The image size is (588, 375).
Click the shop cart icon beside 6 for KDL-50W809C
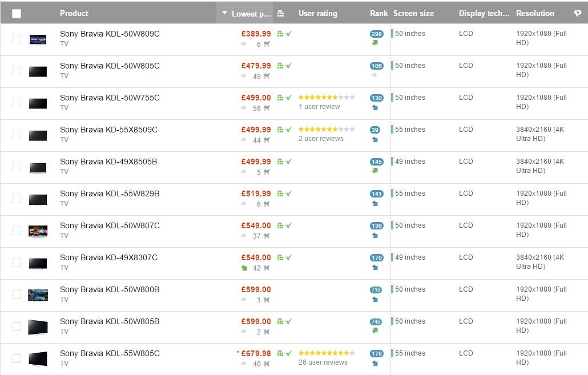(267, 45)
